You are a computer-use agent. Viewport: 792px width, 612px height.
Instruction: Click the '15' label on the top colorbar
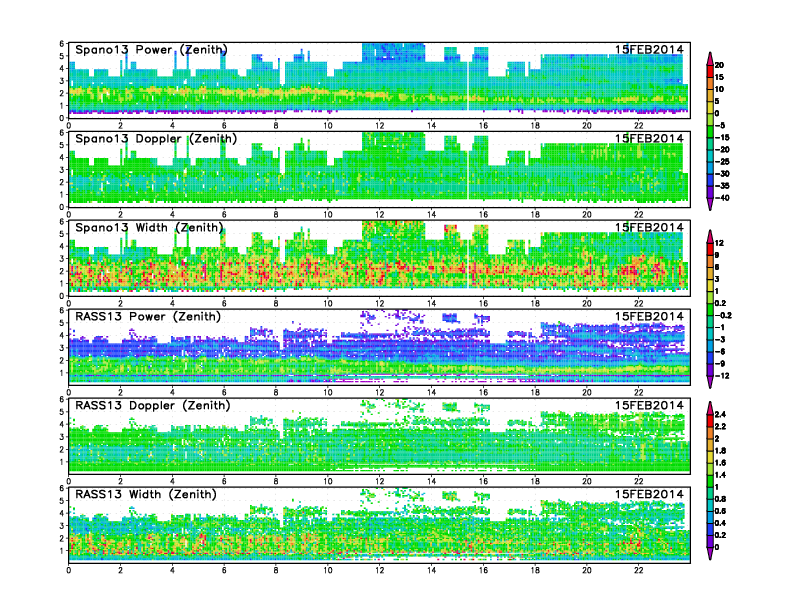[719, 77]
